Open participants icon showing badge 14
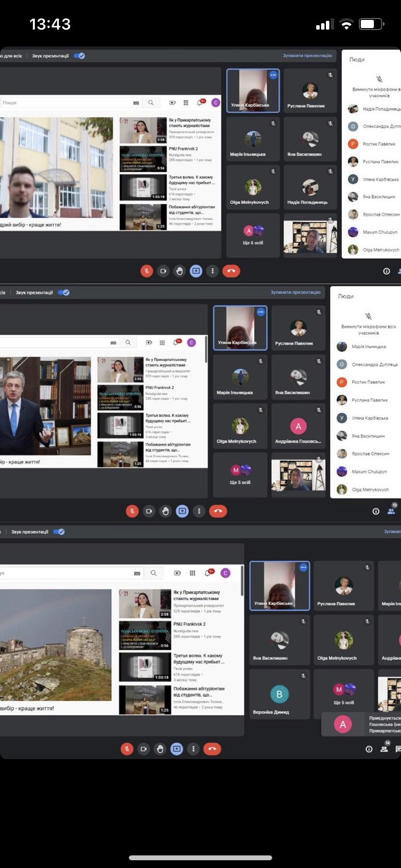The image size is (401, 868). coord(385,747)
